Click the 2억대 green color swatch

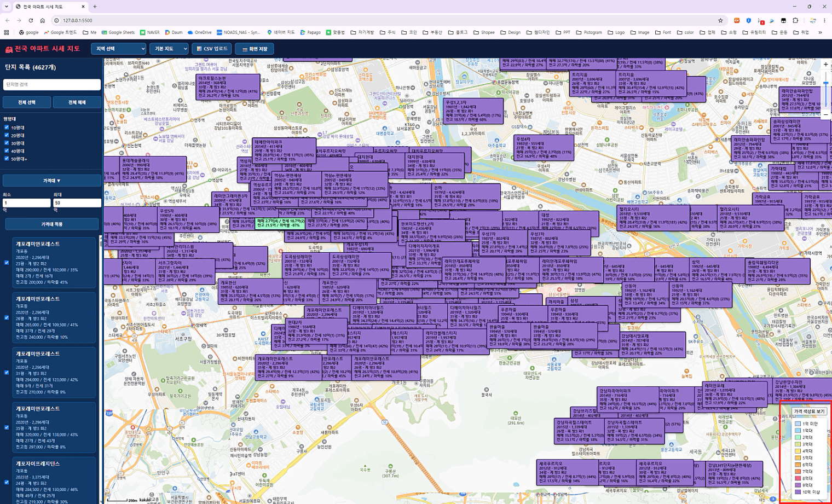(798, 437)
